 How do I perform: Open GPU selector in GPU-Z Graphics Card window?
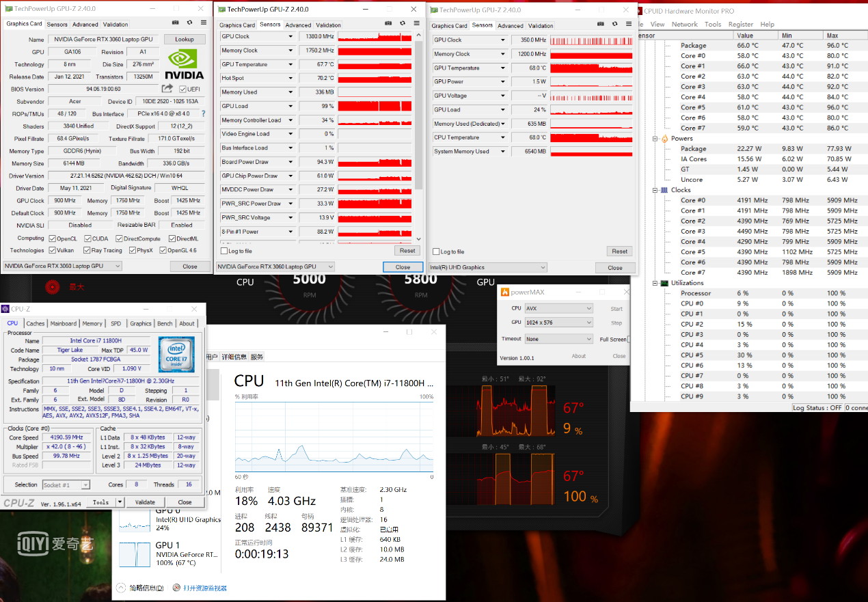tap(62, 266)
